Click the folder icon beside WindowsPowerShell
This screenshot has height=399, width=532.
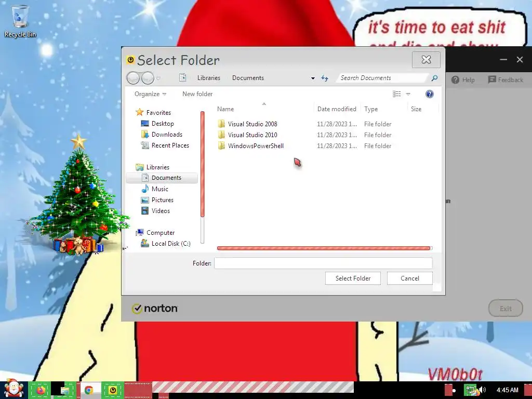[x=221, y=145]
